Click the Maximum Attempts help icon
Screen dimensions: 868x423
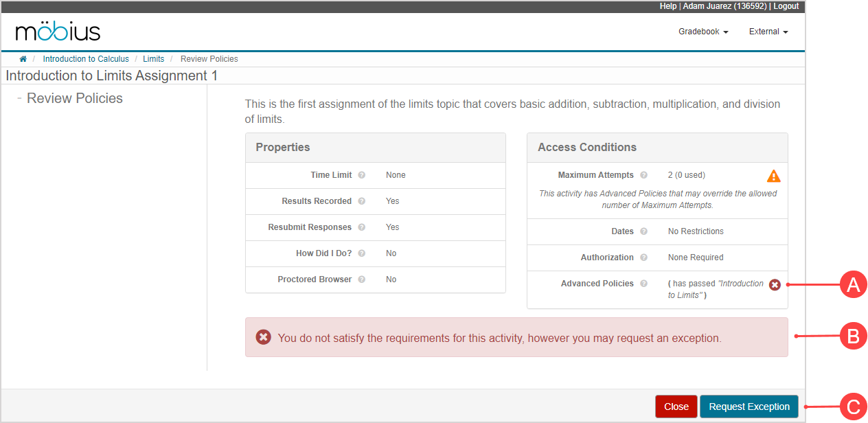point(643,175)
